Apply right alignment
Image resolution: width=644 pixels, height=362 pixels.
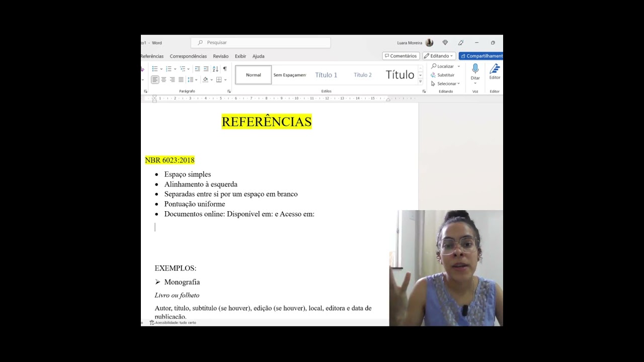[x=172, y=79]
